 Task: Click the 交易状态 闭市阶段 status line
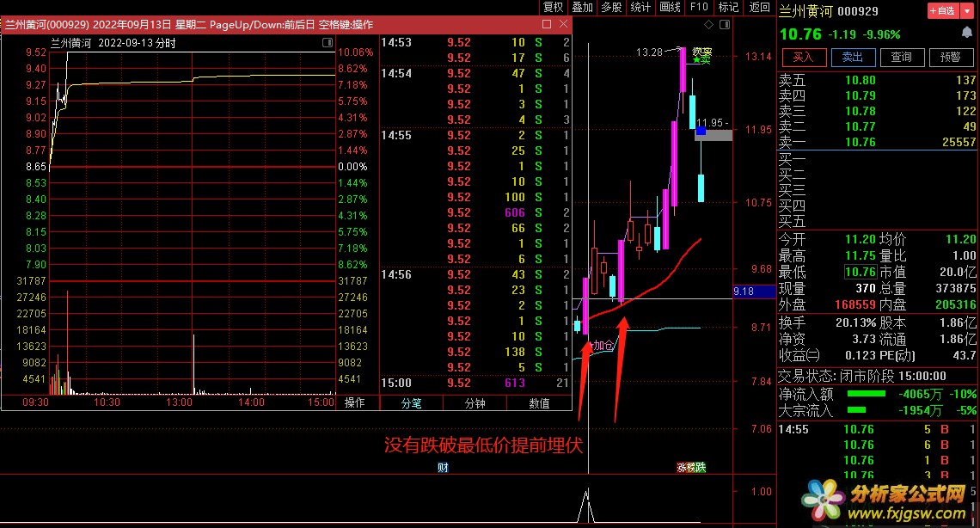(862, 376)
